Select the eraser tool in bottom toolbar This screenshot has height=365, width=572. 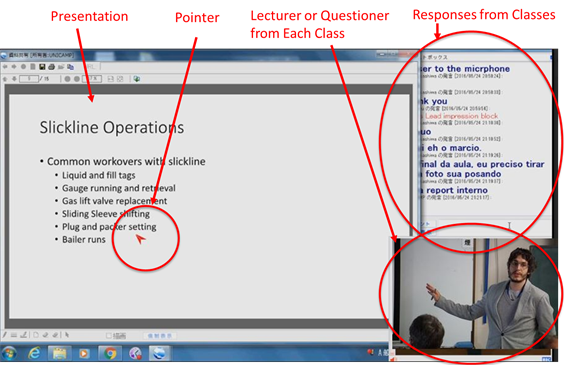[45, 335]
